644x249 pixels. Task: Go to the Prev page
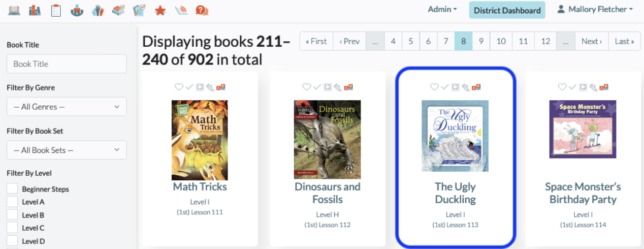[349, 41]
